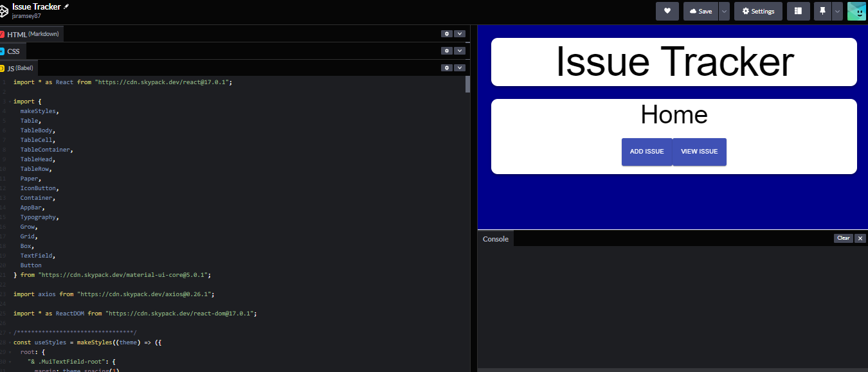Click TableContainer in the import list
Viewport: 868px width, 372px height.
46,150
